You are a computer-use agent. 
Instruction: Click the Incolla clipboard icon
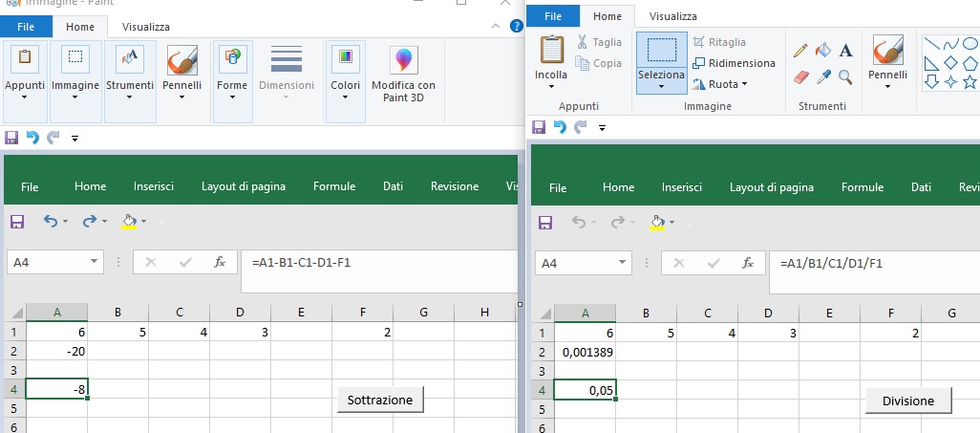(552, 50)
